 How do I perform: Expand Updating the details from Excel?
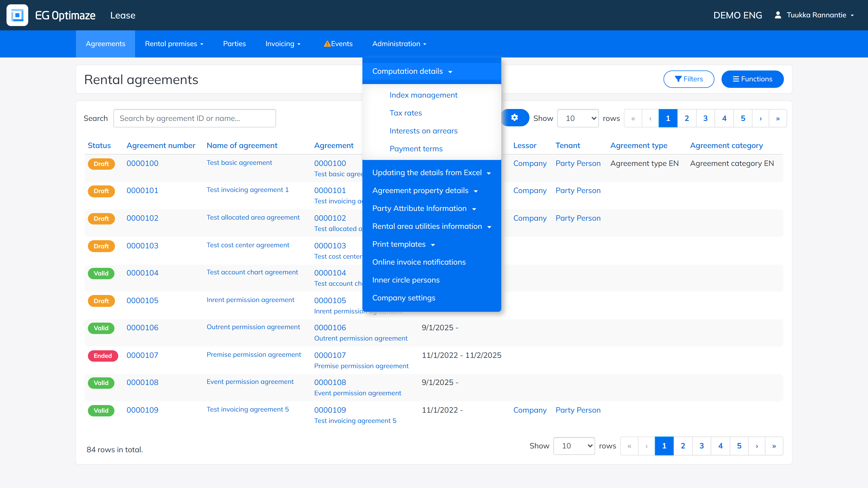click(432, 173)
